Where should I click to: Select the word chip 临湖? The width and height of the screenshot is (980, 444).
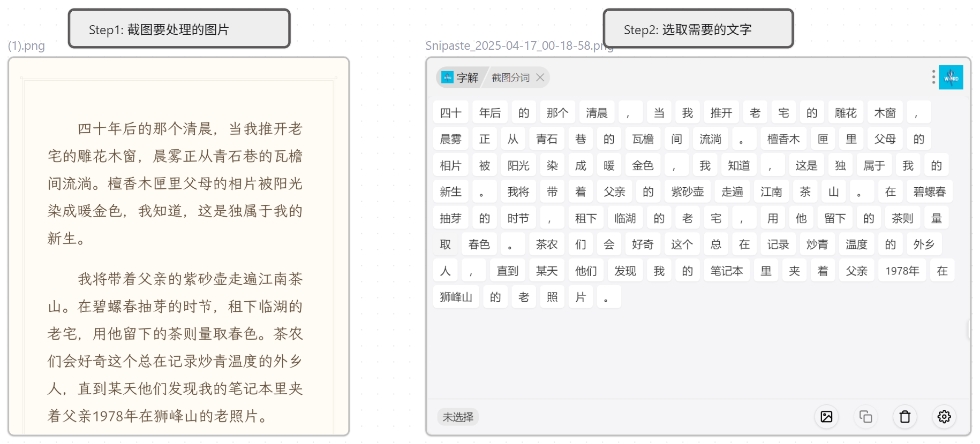coord(625,218)
